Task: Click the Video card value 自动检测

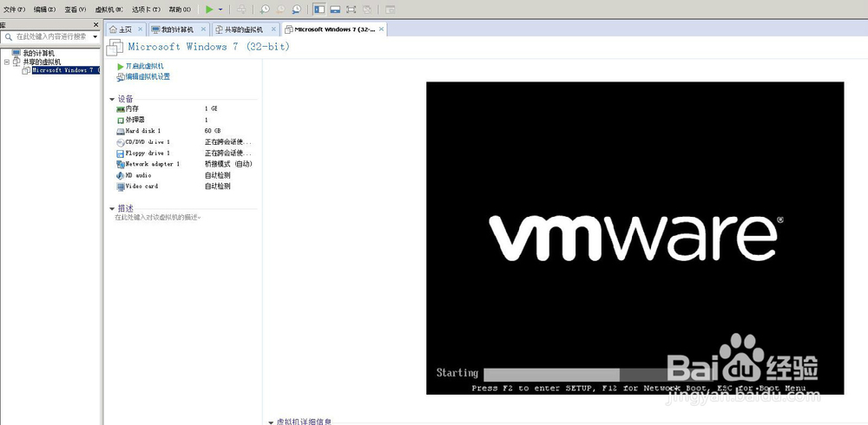Action: coord(218,186)
